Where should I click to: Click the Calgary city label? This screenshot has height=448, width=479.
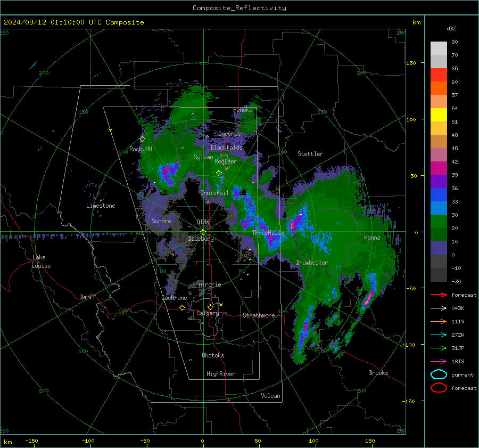point(208,313)
